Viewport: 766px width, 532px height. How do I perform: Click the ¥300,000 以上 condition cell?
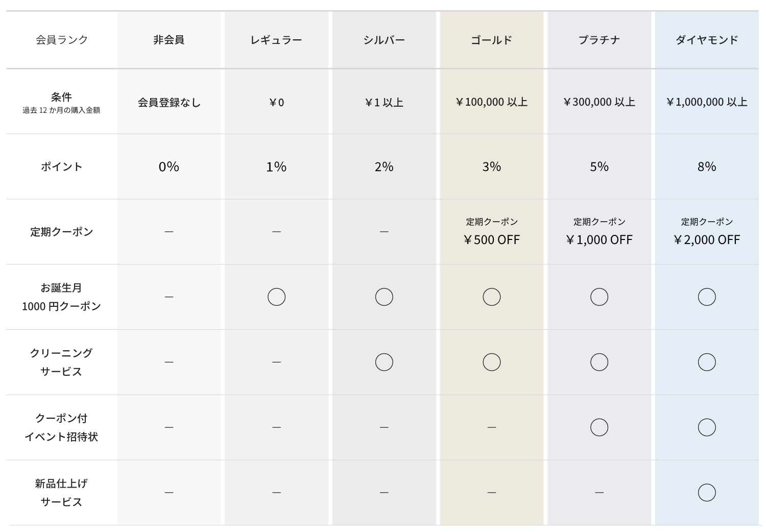[x=599, y=102]
